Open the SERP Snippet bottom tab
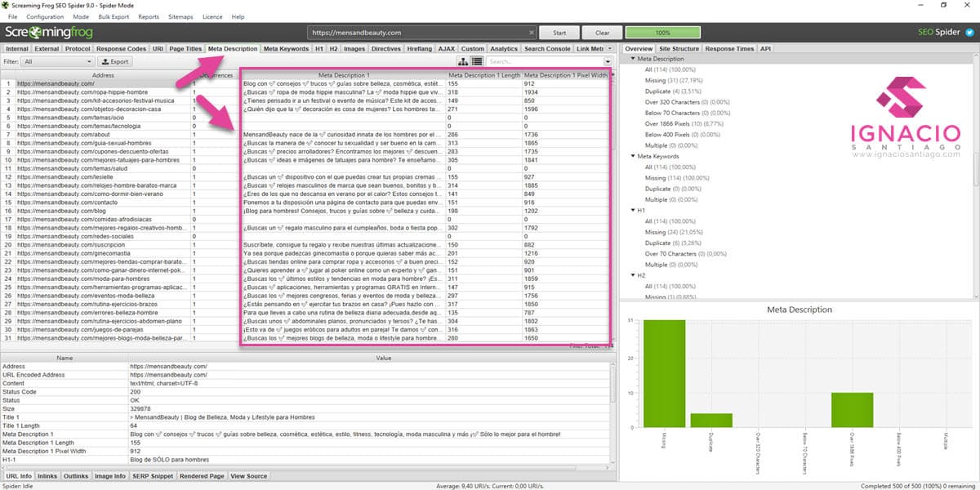Image resolution: width=980 pixels, height=490 pixels. pyautogui.click(x=153, y=475)
